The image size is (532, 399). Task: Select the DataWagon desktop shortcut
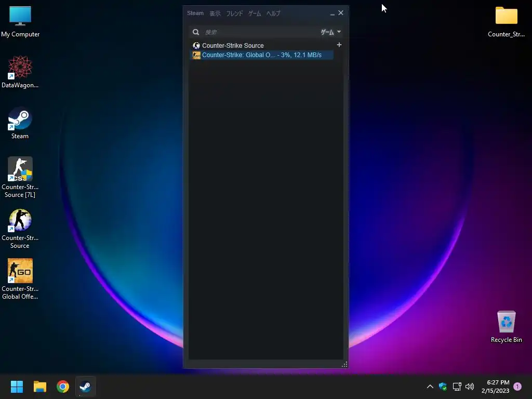[x=20, y=72]
